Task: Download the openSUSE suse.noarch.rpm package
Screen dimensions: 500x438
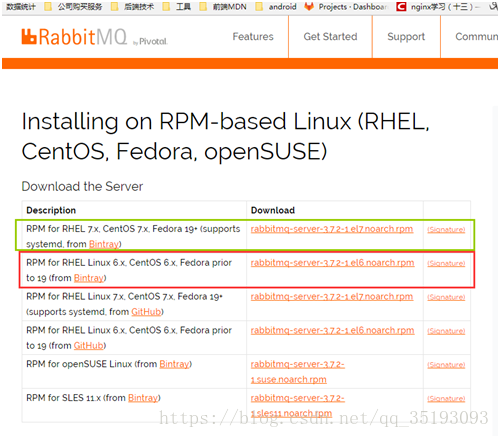Action: coord(297,372)
